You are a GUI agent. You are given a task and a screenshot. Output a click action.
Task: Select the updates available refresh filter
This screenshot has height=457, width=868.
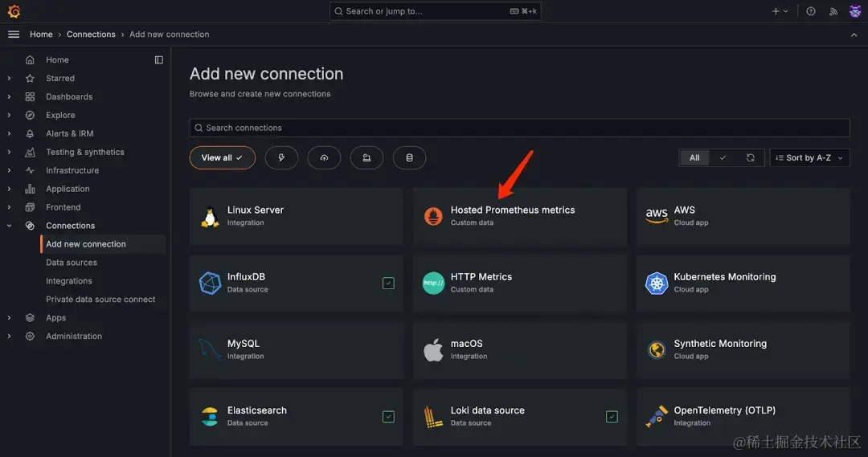tap(750, 157)
